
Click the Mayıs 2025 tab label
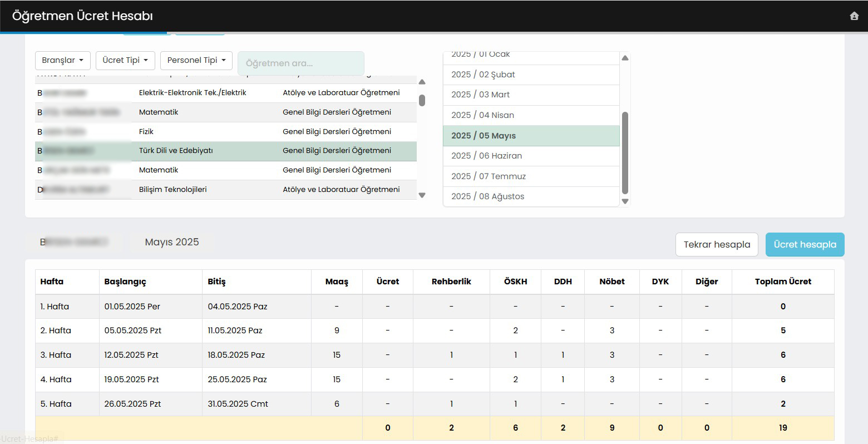pyautogui.click(x=172, y=242)
